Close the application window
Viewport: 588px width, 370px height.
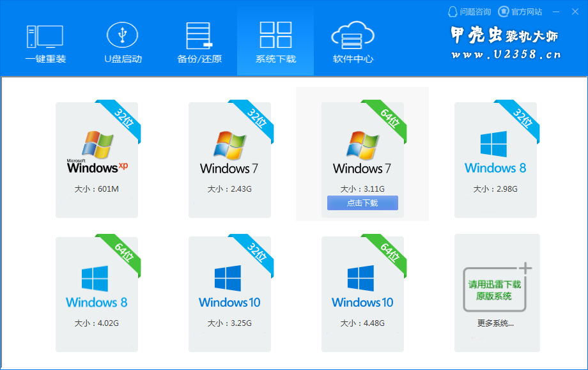pos(575,12)
